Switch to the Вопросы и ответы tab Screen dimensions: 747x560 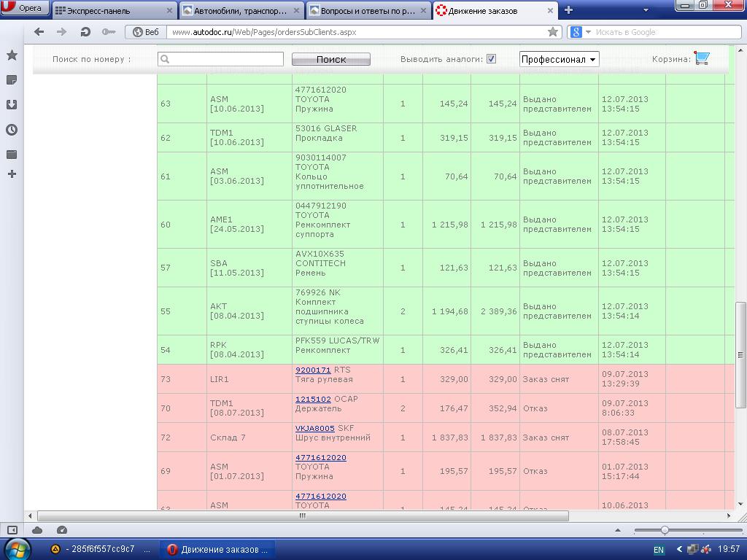pos(366,11)
